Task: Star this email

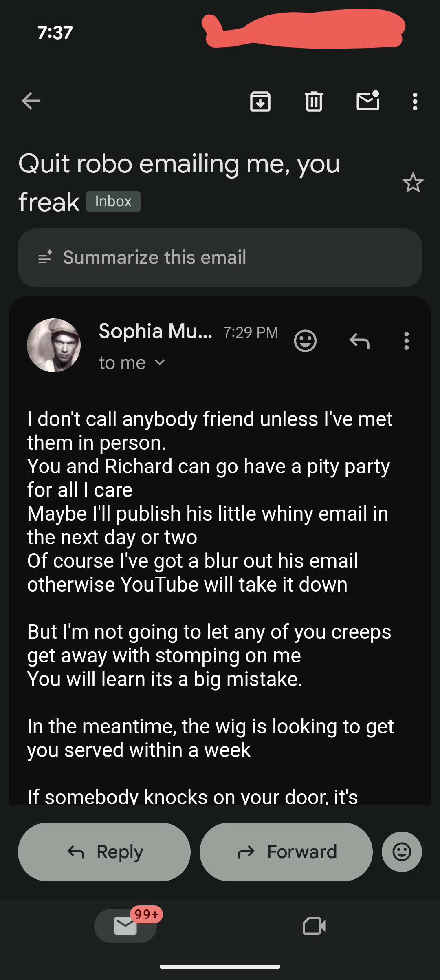Action: [413, 183]
